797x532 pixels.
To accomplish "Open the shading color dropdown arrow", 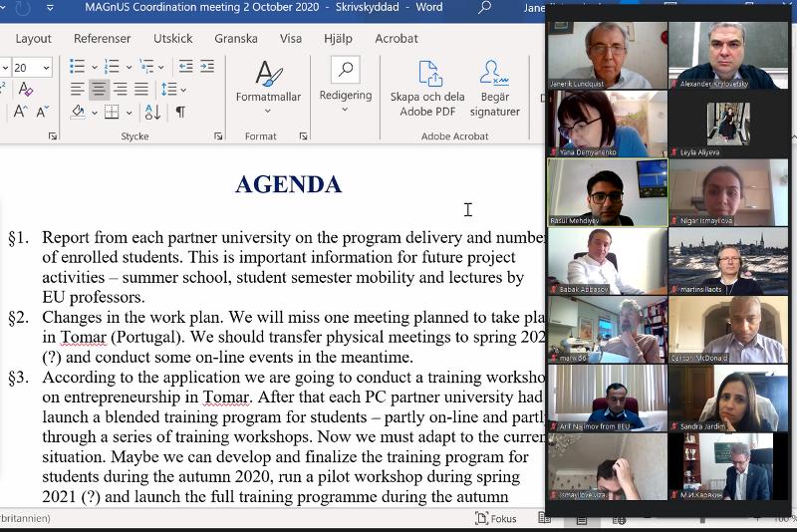I will pos(94,113).
